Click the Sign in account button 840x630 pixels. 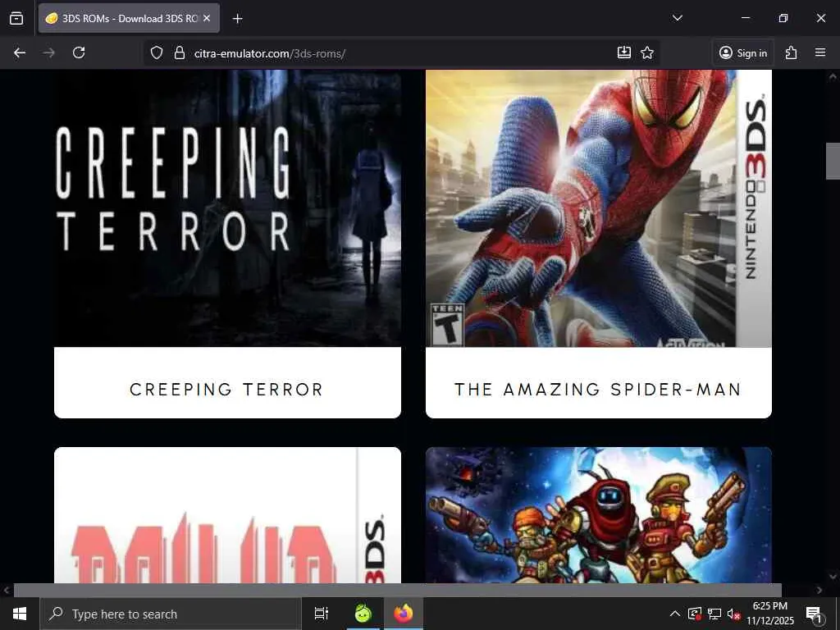(x=743, y=52)
